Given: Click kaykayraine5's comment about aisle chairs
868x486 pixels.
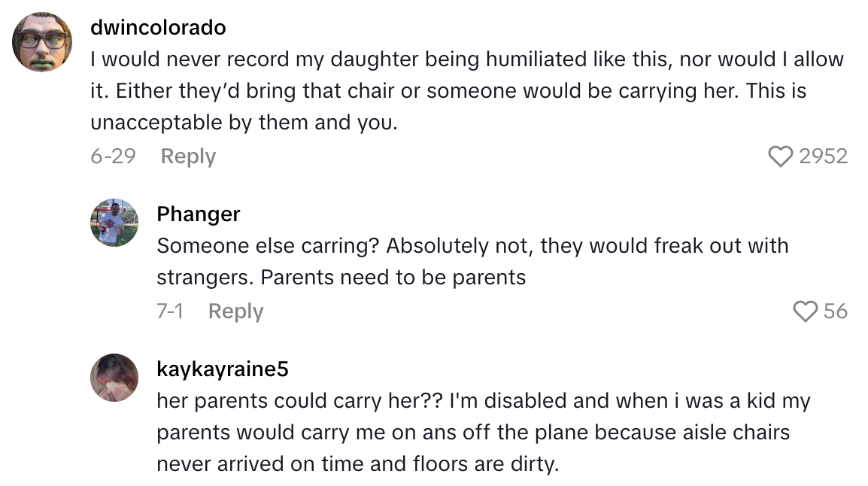Looking at the screenshot, I should (x=466, y=432).
